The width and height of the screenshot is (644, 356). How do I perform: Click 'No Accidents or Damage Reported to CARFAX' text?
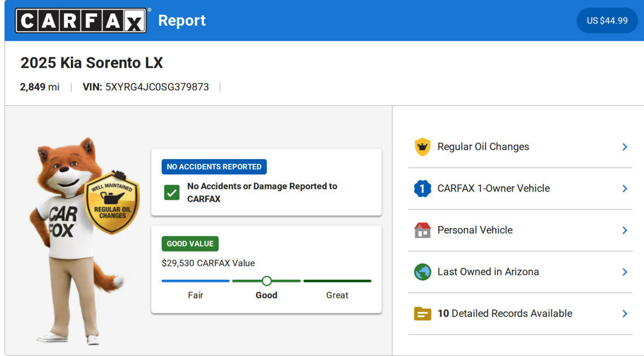[x=262, y=192]
